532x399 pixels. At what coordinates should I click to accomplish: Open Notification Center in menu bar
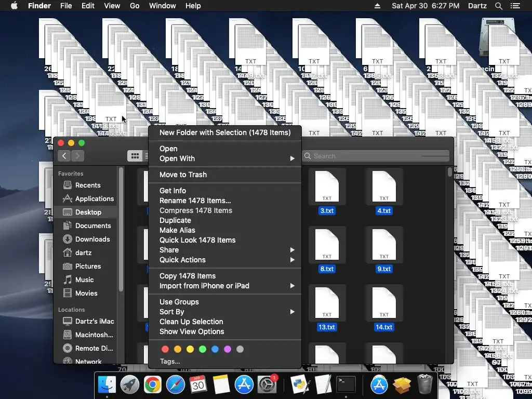[x=515, y=6]
